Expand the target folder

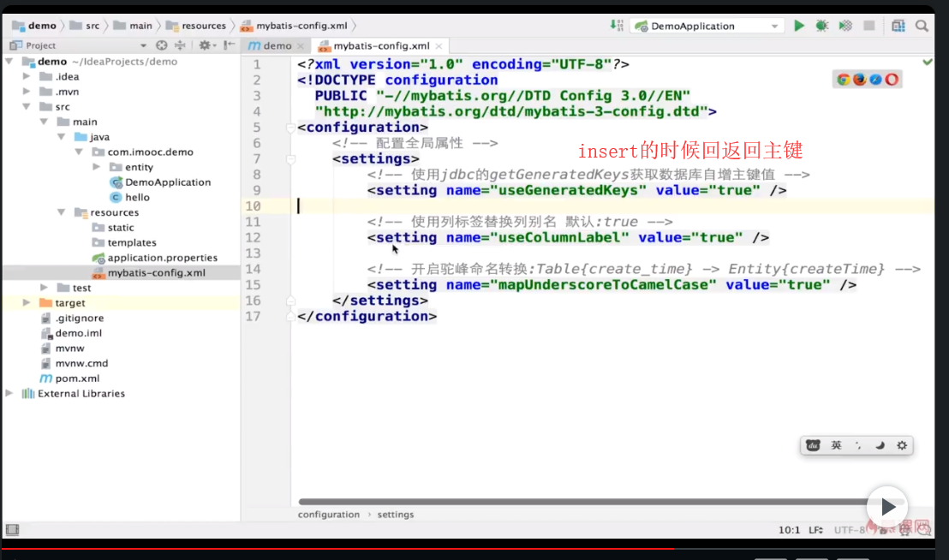coord(26,302)
